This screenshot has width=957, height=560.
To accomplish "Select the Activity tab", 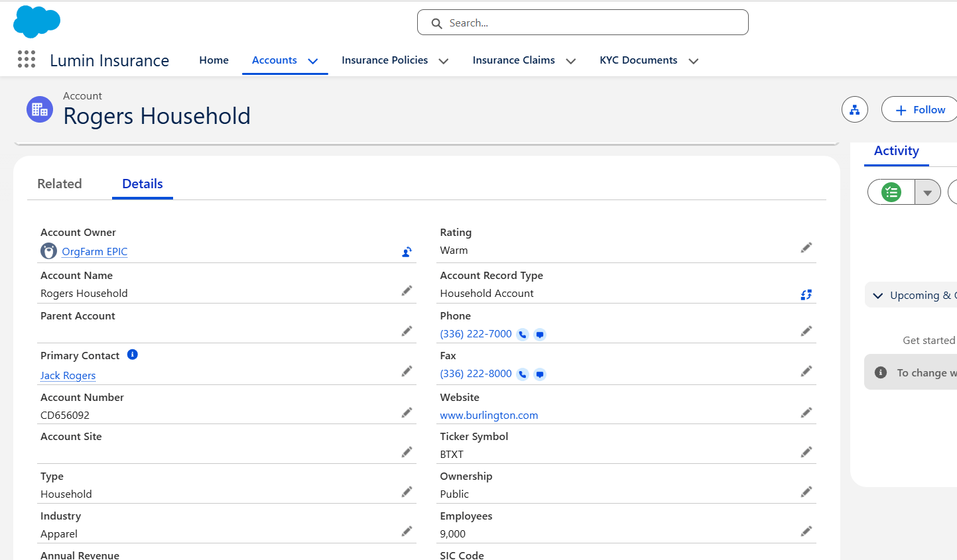I will [x=897, y=151].
